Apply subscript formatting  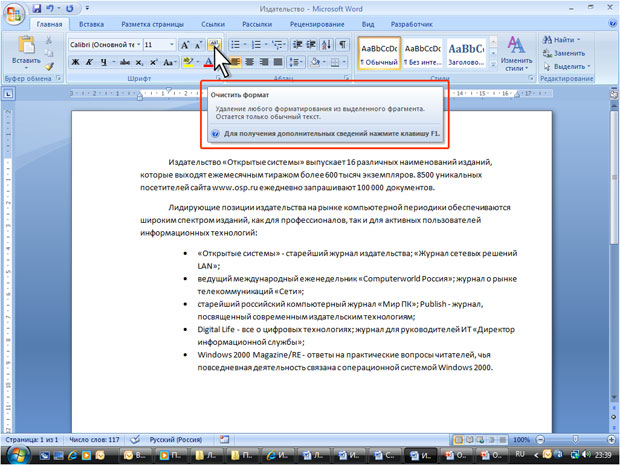coord(139,62)
